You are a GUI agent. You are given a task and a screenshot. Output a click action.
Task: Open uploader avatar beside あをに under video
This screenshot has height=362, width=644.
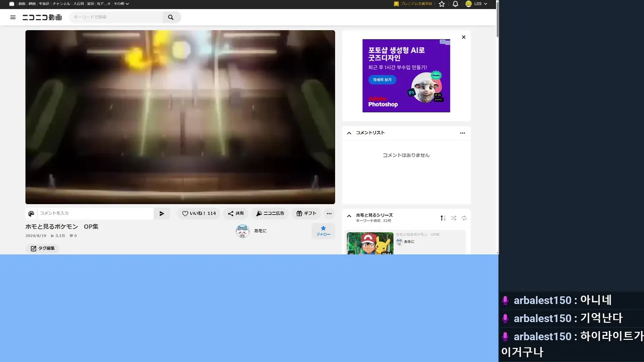pyautogui.click(x=243, y=231)
